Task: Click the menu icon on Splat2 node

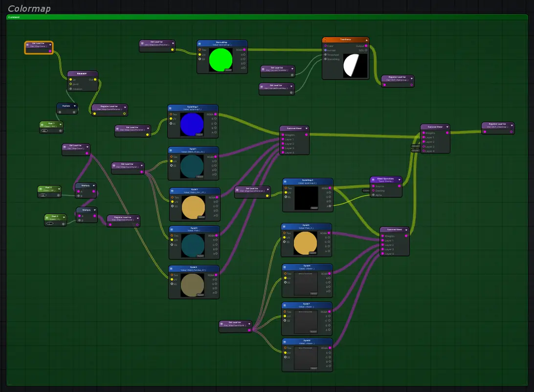Action: 173,190
